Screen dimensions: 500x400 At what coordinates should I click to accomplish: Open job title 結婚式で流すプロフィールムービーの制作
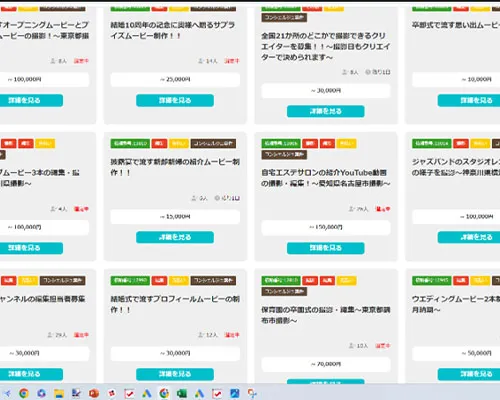click(x=175, y=304)
